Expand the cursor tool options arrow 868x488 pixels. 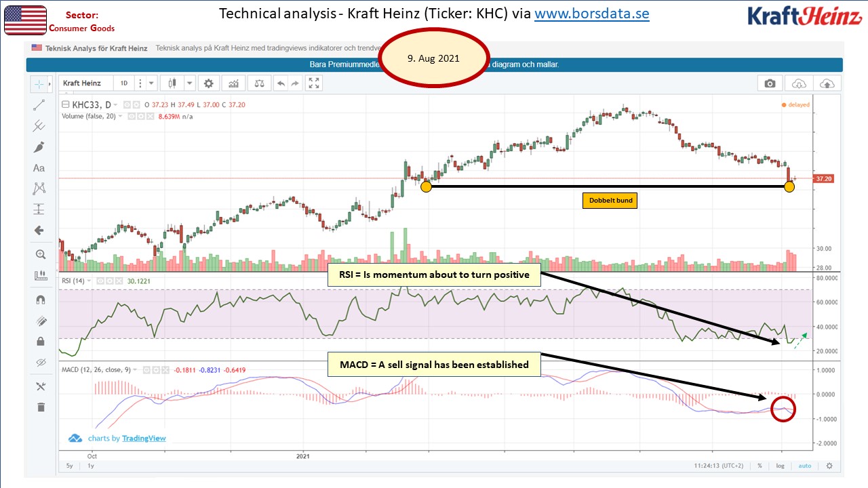[50, 84]
